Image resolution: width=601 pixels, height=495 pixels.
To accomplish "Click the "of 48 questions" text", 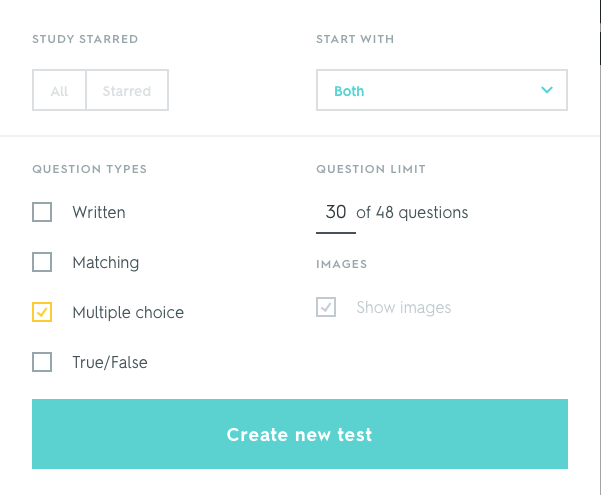I will click(x=412, y=212).
